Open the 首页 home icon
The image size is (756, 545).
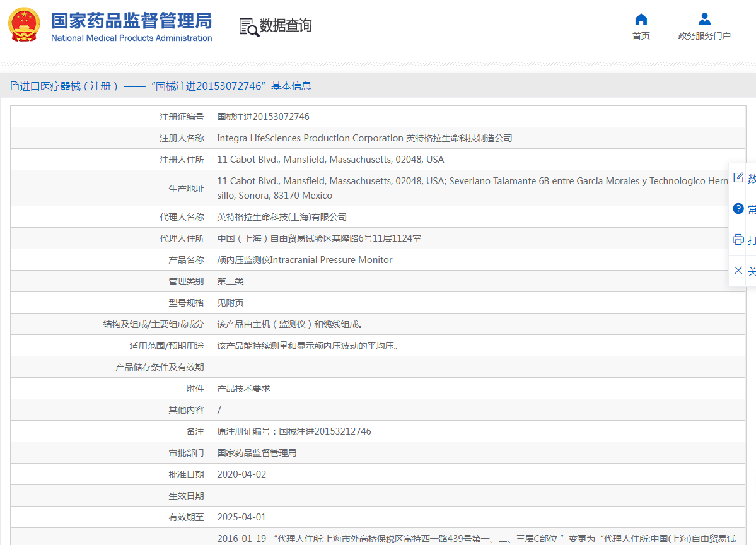pyautogui.click(x=641, y=20)
